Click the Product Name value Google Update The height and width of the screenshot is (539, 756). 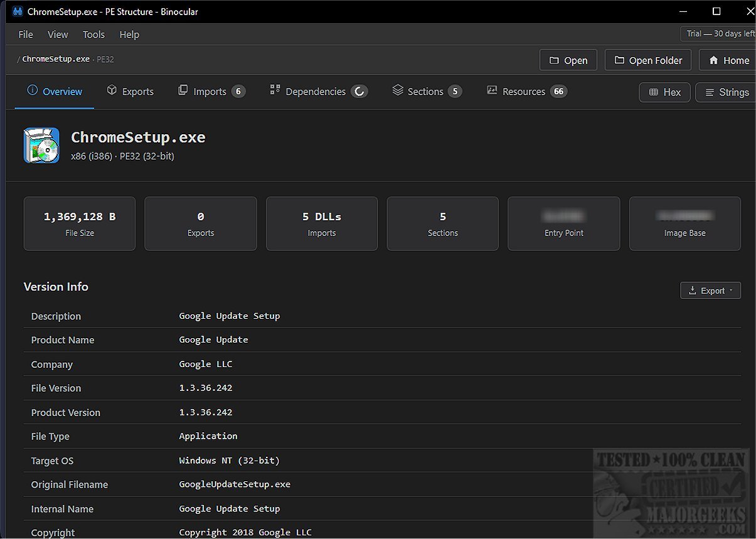pyautogui.click(x=214, y=339)
